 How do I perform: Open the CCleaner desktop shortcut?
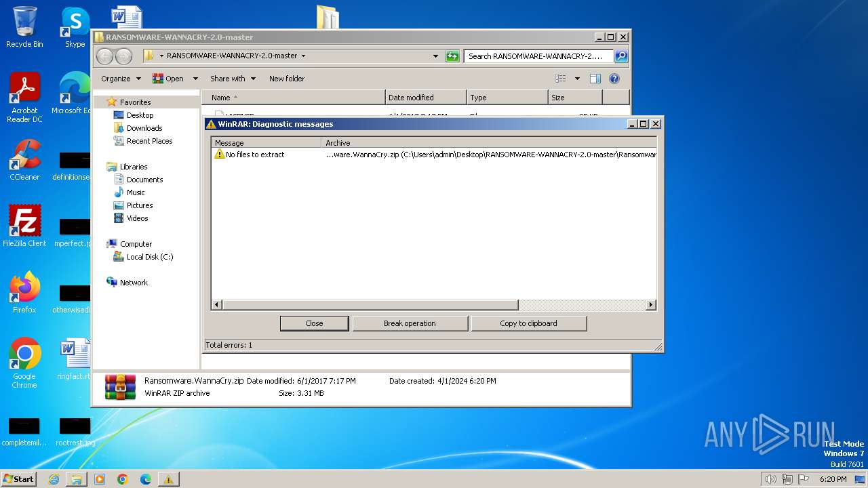click(24, 160)
